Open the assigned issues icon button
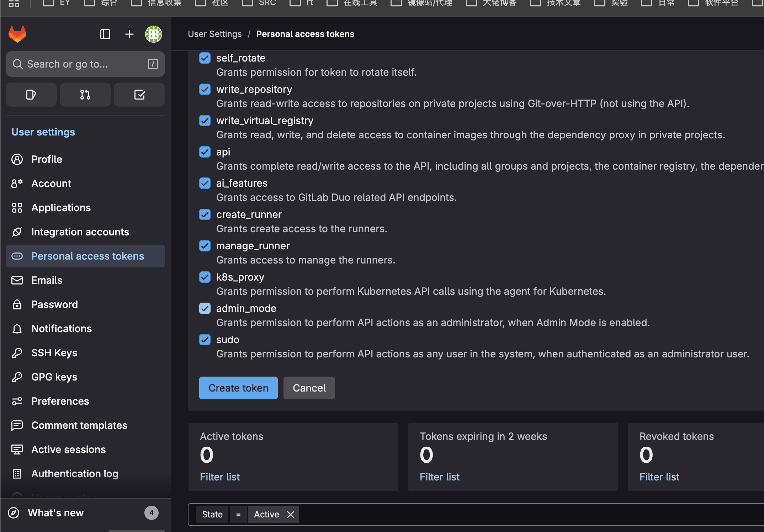Image resolution: width=764 pixels, height=532 pixels. tap(31, 95)
